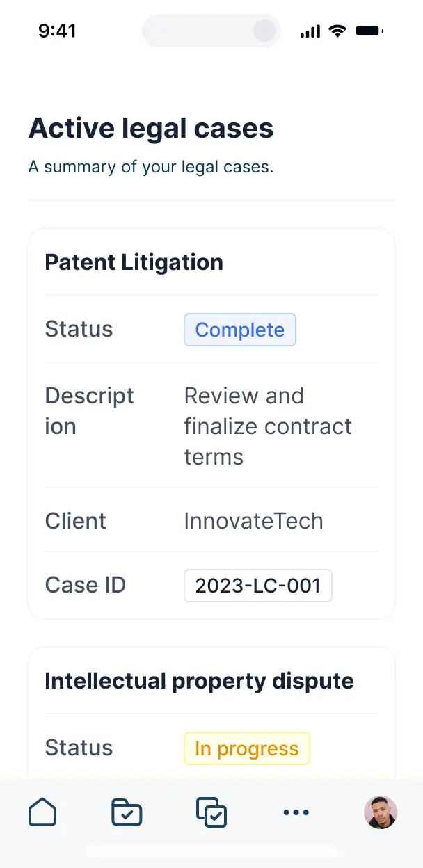Screen dimensions: 423x868
Task: Select client InnovateTech
Action: click(253, 520)
